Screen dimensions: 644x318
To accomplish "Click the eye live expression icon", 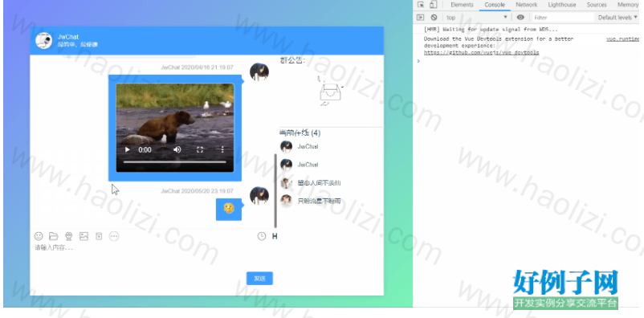I will (520, 17).
